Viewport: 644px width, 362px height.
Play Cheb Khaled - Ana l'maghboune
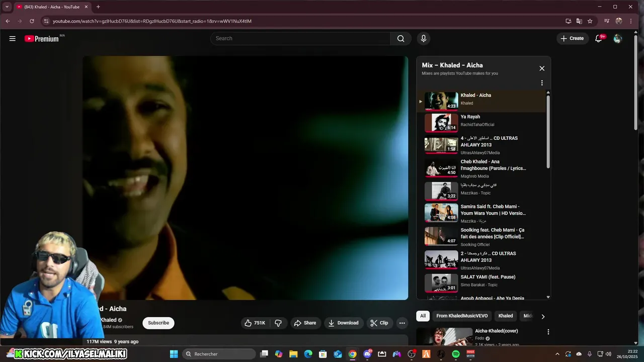tap(481, 169)
